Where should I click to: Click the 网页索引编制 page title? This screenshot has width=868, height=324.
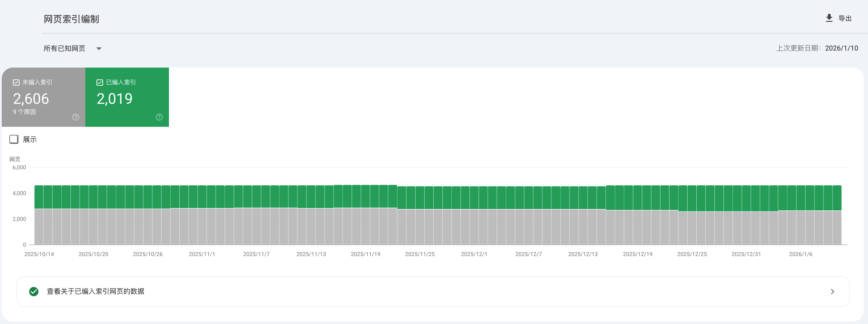pyautogui.click(x=71, y=19)
